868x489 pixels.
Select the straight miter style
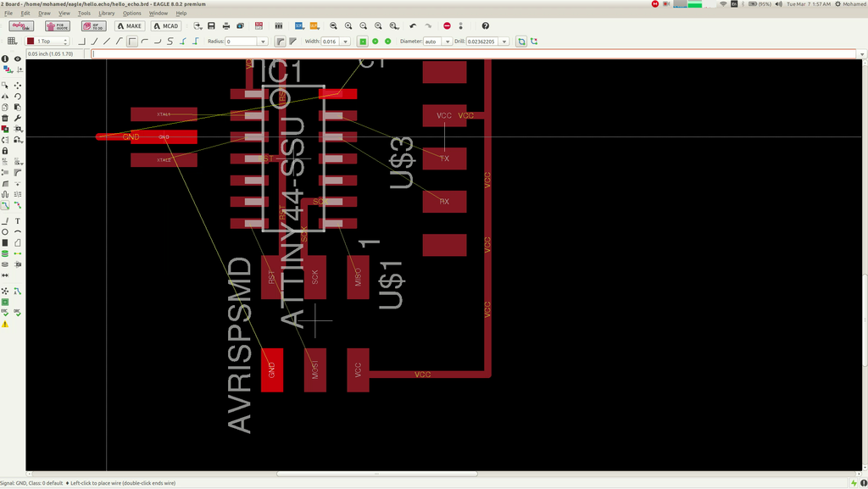(292, 42)
